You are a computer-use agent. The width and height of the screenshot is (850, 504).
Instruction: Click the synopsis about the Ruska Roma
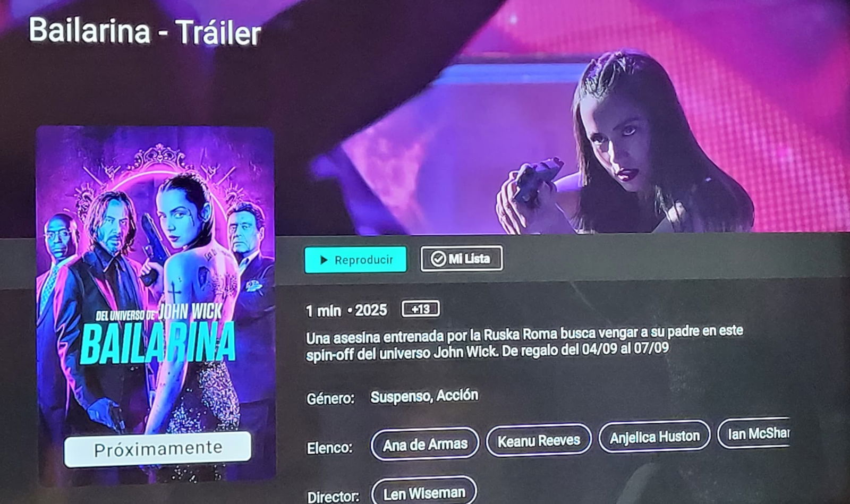point(524,343)
